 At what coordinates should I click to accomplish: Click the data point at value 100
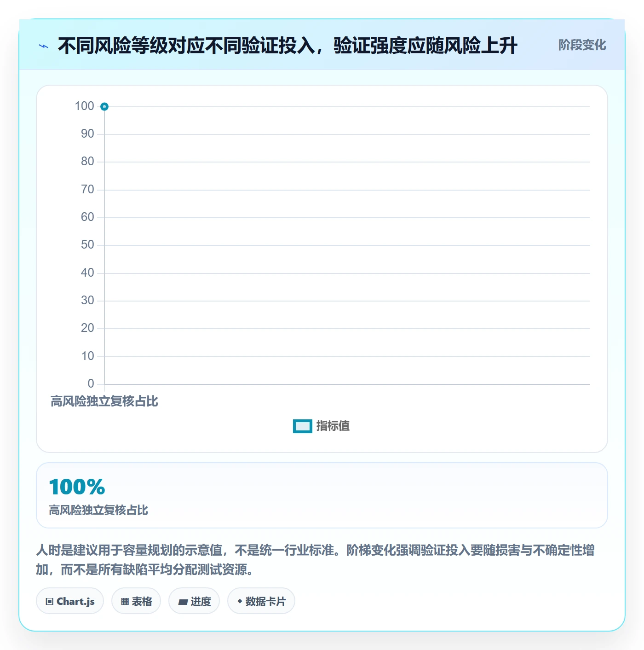[x=104, y=107]
